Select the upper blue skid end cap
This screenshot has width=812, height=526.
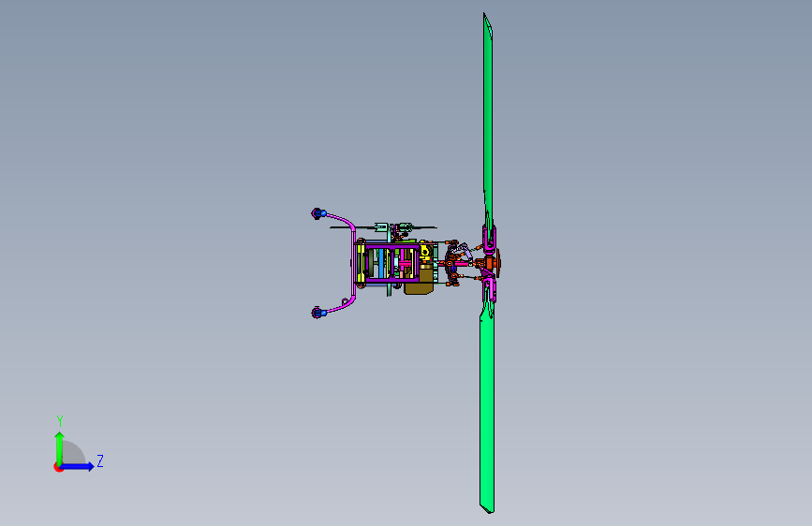(x=318, y=213)
